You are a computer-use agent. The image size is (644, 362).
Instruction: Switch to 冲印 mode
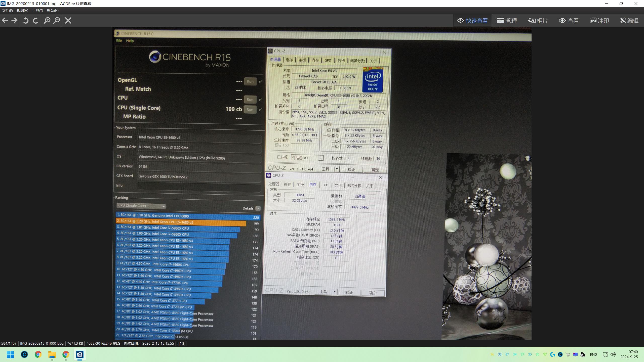599,21
